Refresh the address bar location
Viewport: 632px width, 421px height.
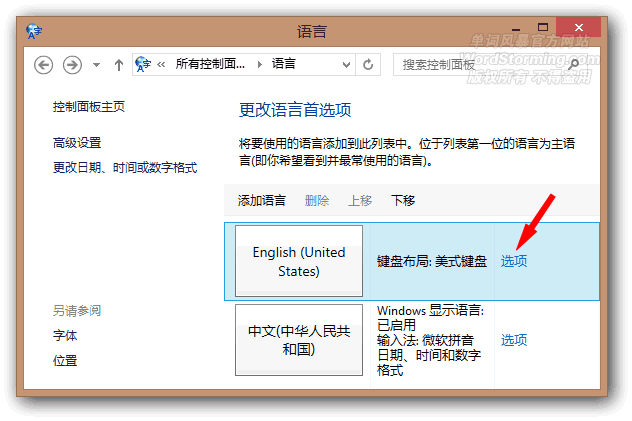369,64
